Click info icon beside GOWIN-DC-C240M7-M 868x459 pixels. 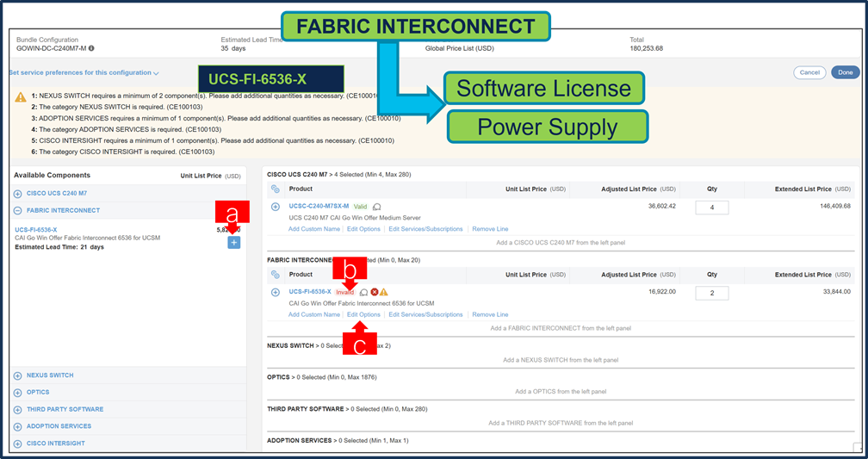click(91, 48)
